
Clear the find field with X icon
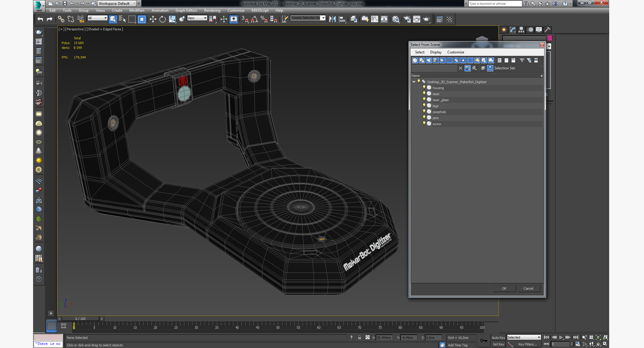click(460, 68)
